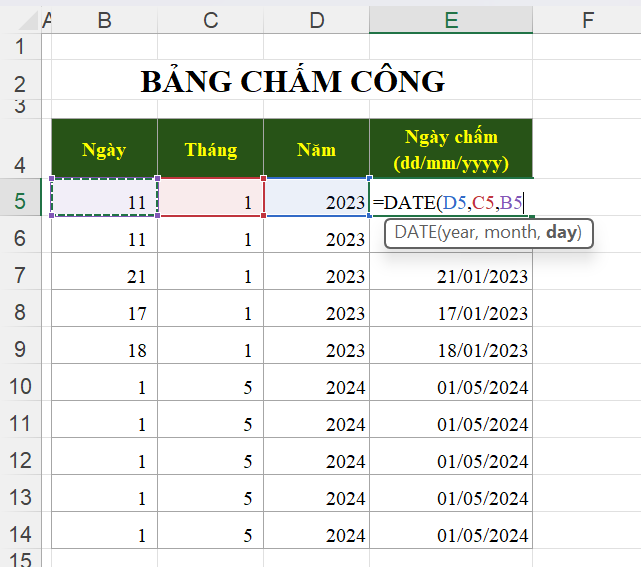Click the Ngày header cell
641x567 pixels.
(x=104, y=150)
